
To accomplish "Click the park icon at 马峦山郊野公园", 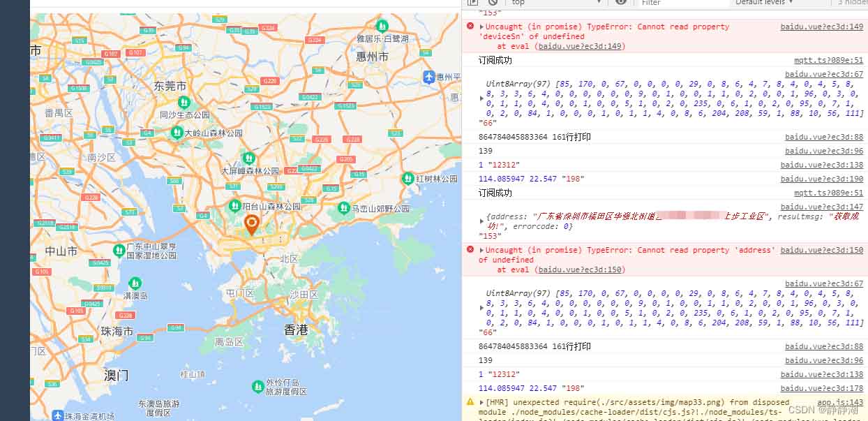I will tap(343, 208).
